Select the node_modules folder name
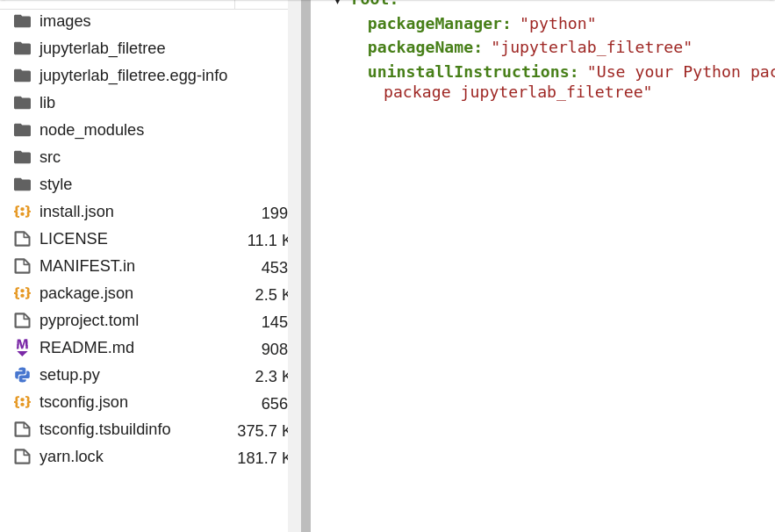 (x=91, y=130)
